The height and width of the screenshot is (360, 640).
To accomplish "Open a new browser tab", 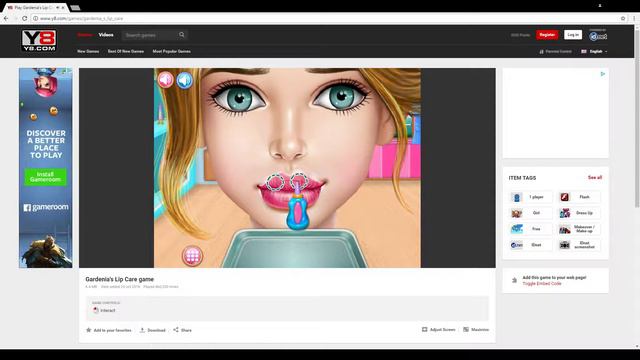I will 75,7.
